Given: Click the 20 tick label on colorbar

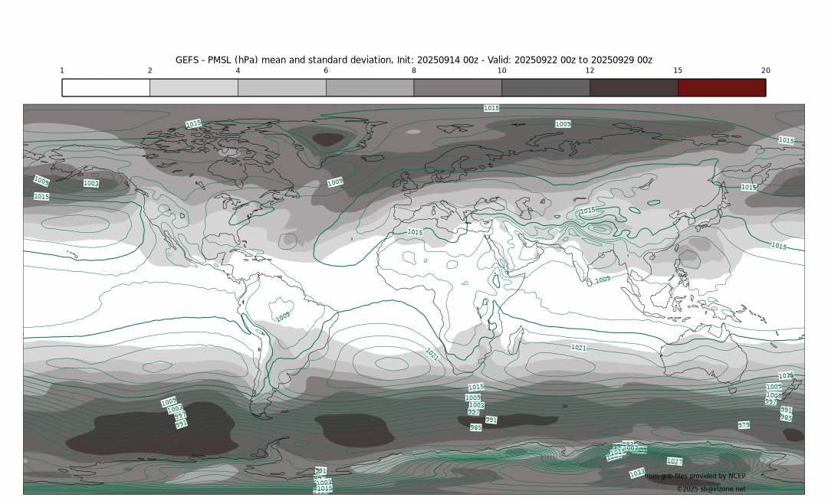Looking at the screenshot, I should tap(765, 70).
